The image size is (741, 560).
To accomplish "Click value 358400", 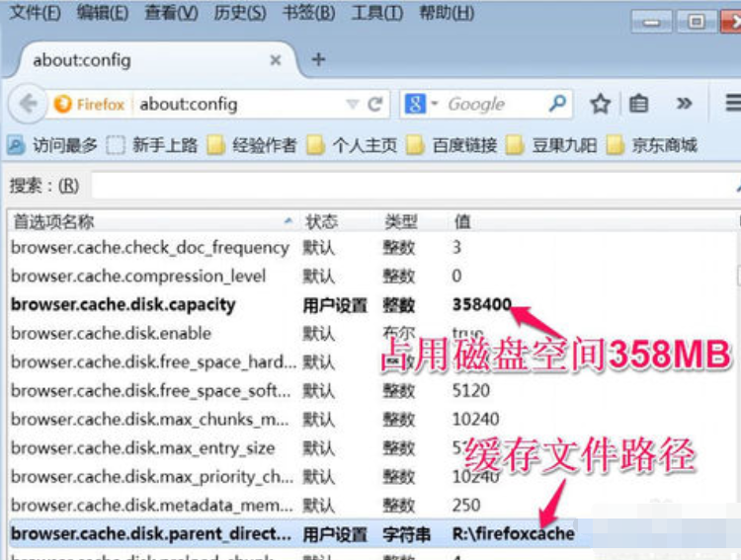I will point(482,304).
